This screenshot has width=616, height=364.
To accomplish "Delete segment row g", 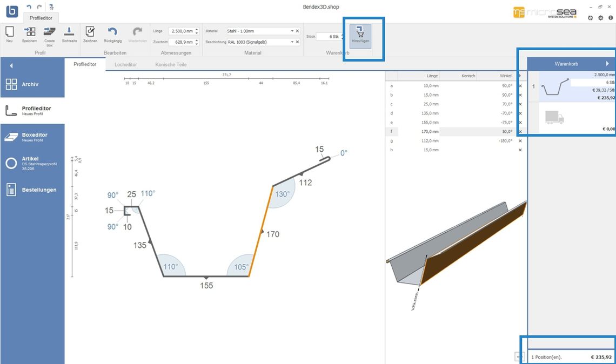I will tap(520, 141).
